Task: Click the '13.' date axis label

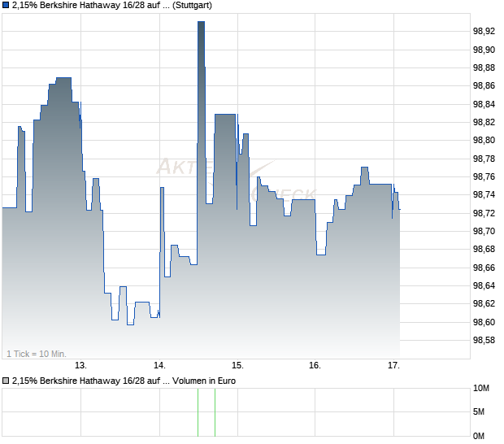Action: [x=80, y=366]
